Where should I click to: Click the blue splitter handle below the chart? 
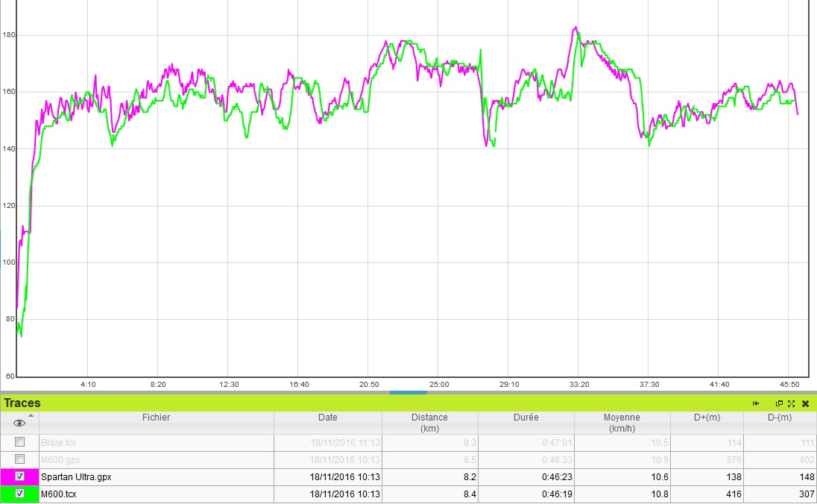[408, 392]
